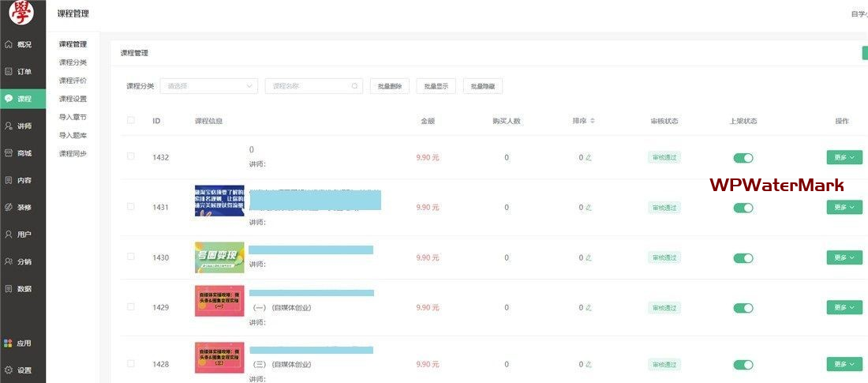Click the 分销 distribution sidebar icon

[x=9, y=261]
